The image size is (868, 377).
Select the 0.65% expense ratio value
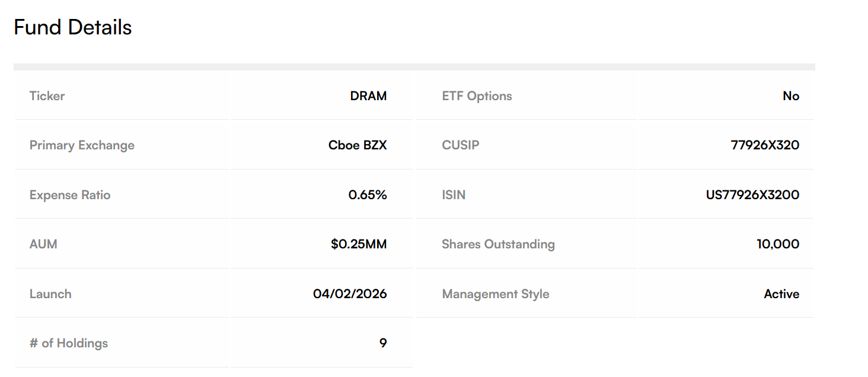pos(368,195)
